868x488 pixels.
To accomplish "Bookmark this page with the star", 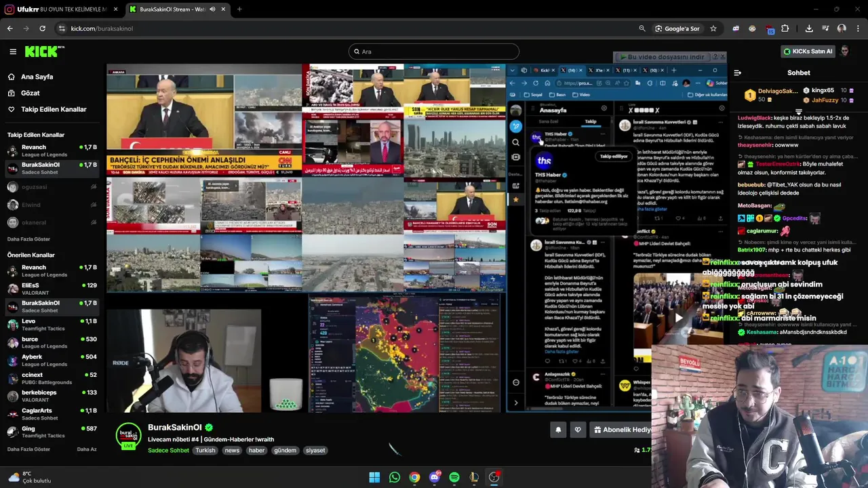I will click(713, 28).
